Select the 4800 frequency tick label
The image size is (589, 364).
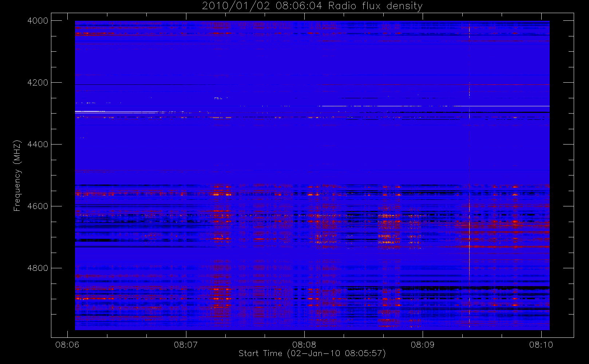[38, 268]
